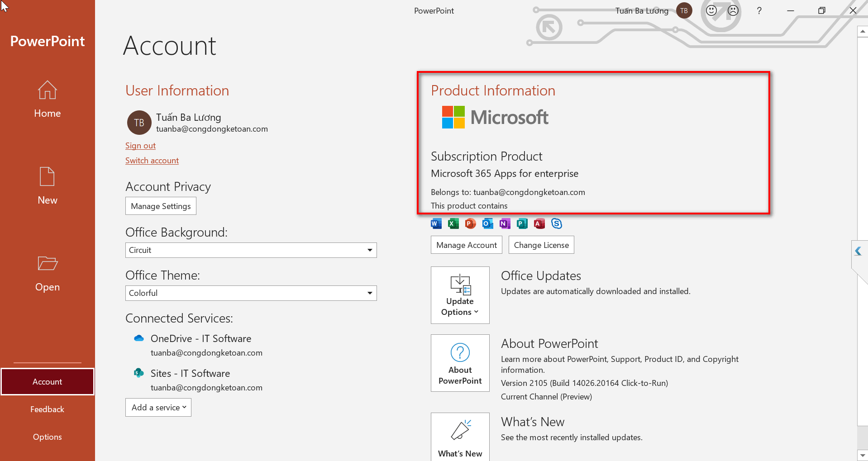Click the Open folder icon
Screen dimensions: 868x461
pos(48,263)
